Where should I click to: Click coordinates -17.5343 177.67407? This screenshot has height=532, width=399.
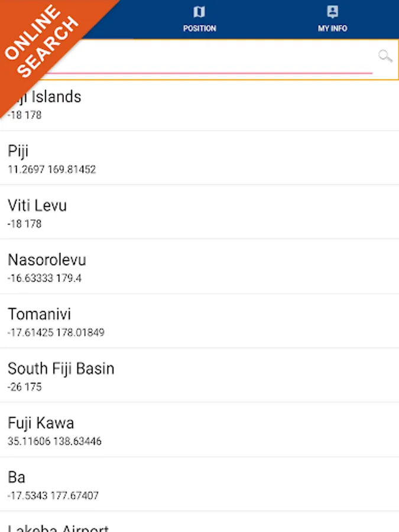(x=53, y=496)
